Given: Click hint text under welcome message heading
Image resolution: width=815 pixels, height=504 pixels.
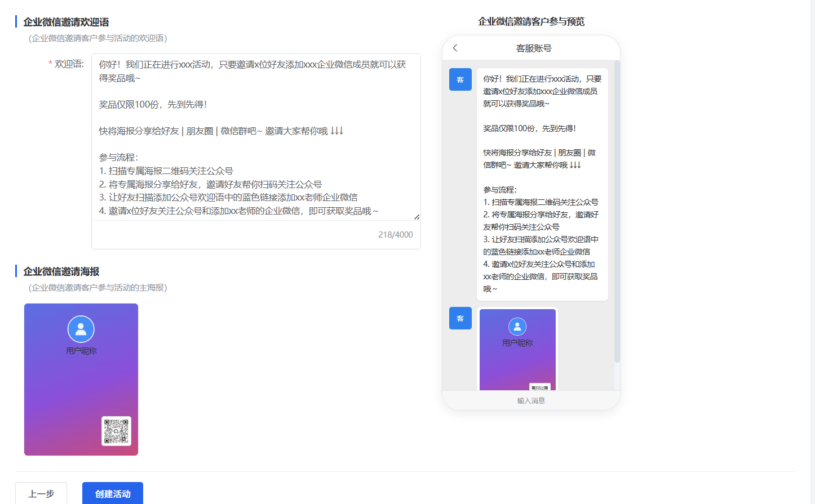Looking at the screenshot, I should 98,38.
